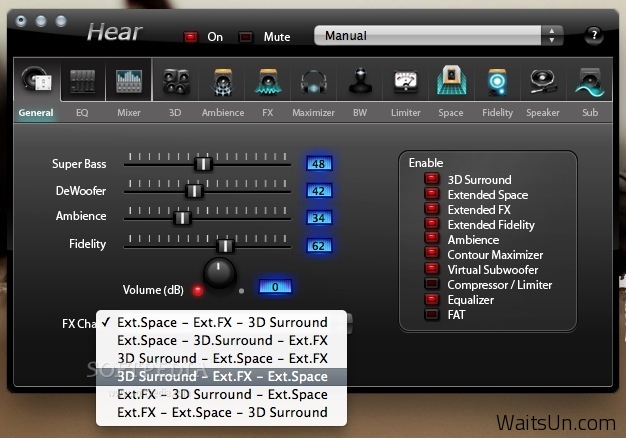Disable Extended FX effect

click(x=432, y=209)
